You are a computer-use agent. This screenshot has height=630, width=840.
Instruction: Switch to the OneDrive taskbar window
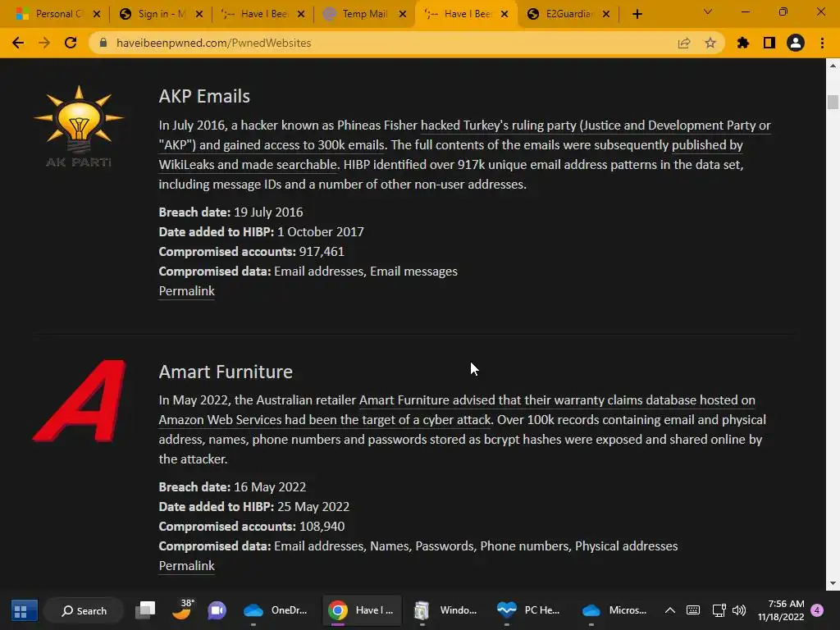click(276, 610)
